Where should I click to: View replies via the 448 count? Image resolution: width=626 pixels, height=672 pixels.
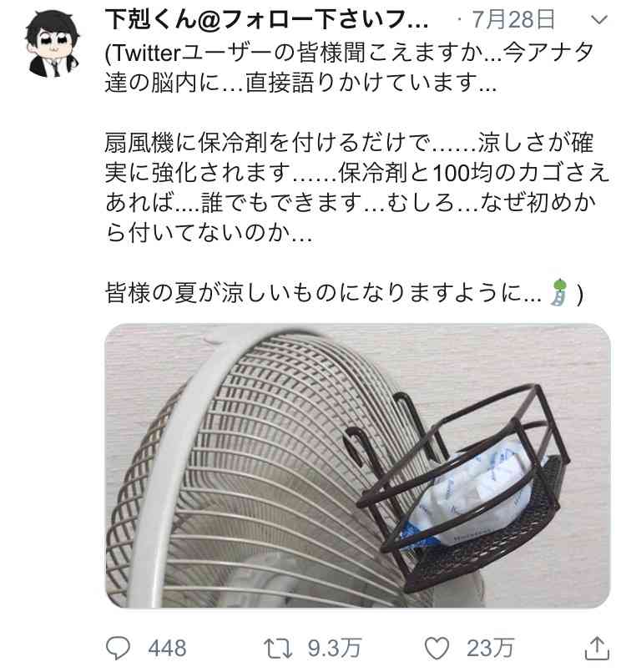167,648
